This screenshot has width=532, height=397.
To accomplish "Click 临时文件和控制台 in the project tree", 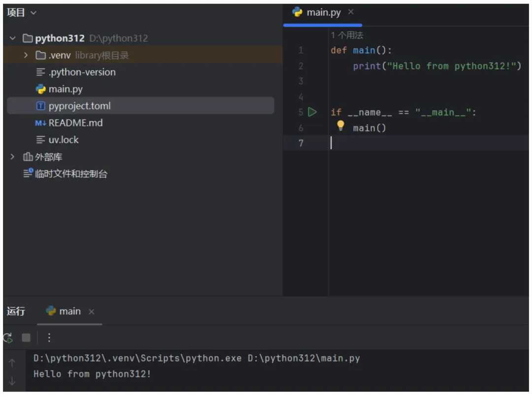I will [x=70, y=174].
